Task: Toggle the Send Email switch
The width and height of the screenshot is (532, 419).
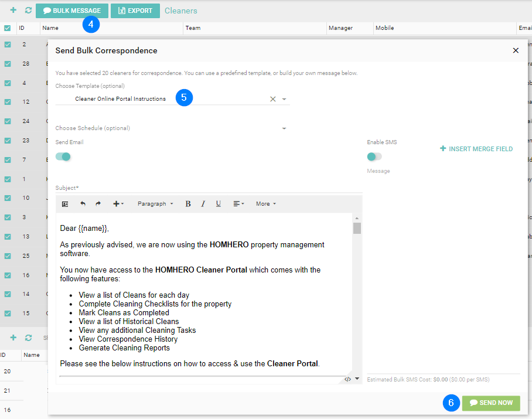Action: click(x=63, y=156)
